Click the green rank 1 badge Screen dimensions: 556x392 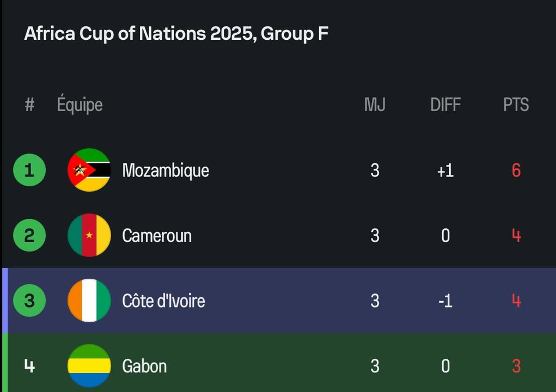pos(29,170)
